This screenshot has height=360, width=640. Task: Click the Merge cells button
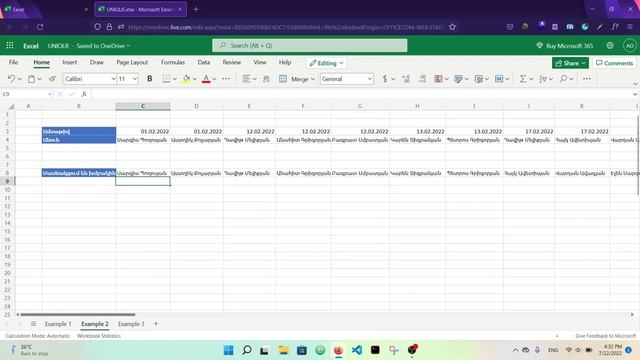point(294,79)
